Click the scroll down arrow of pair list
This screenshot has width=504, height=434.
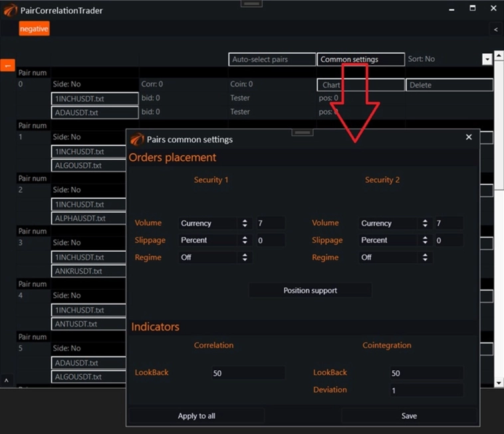[499, 383]
